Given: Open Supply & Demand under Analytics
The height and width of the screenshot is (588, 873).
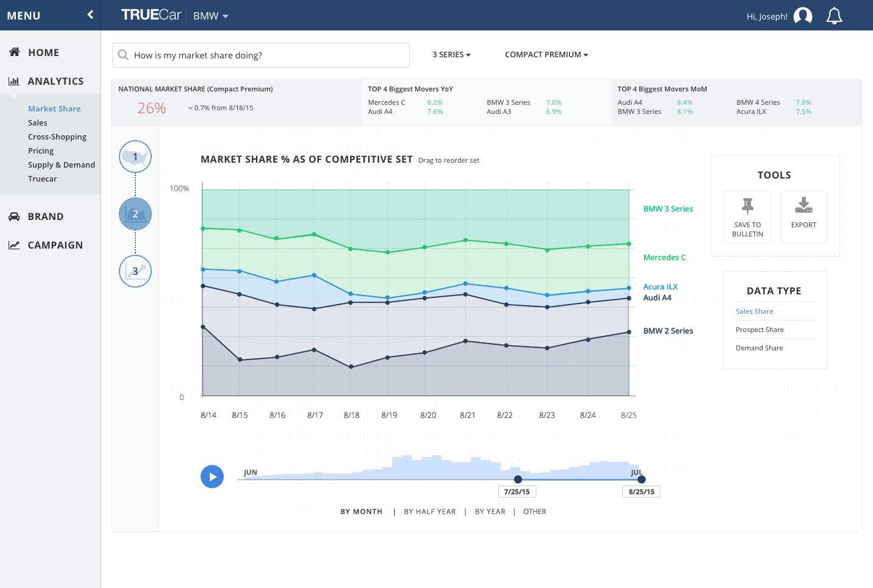Looking at the screenshot, I should tap(62, 165).
